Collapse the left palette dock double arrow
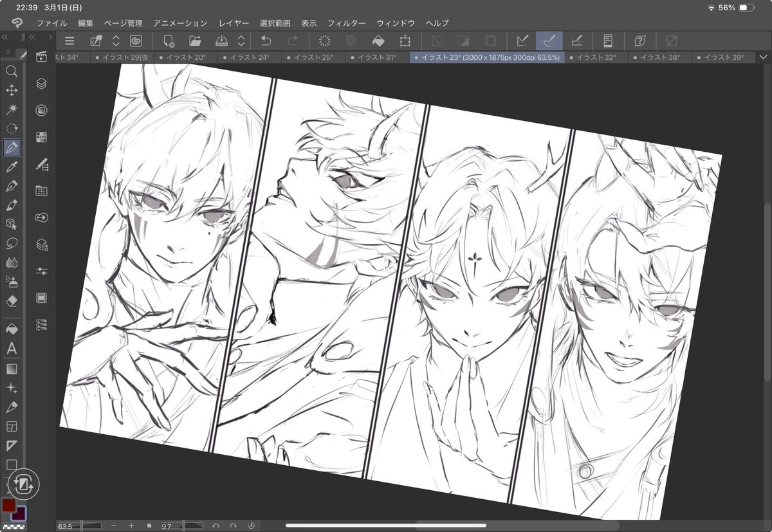This screenshot has height=532, width=772. tap(5, 37)
